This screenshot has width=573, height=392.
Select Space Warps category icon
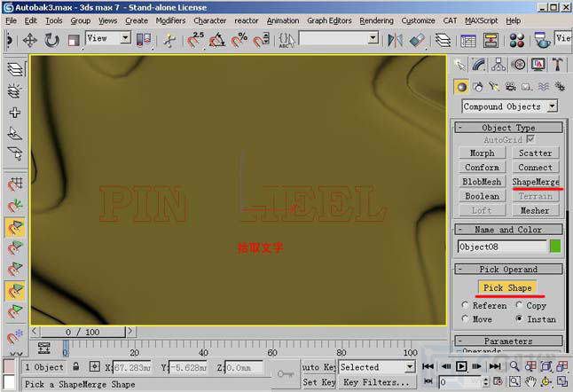[544, 87]
